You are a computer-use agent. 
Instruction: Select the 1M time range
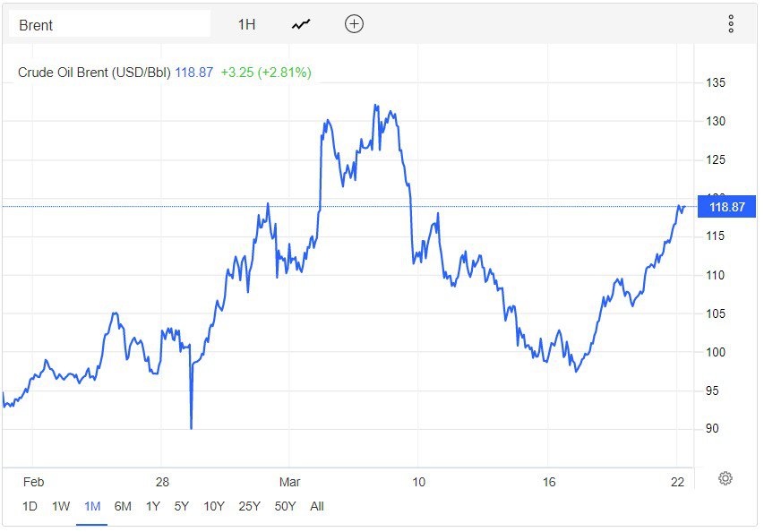pyautogui.click(x=91, y=506)
